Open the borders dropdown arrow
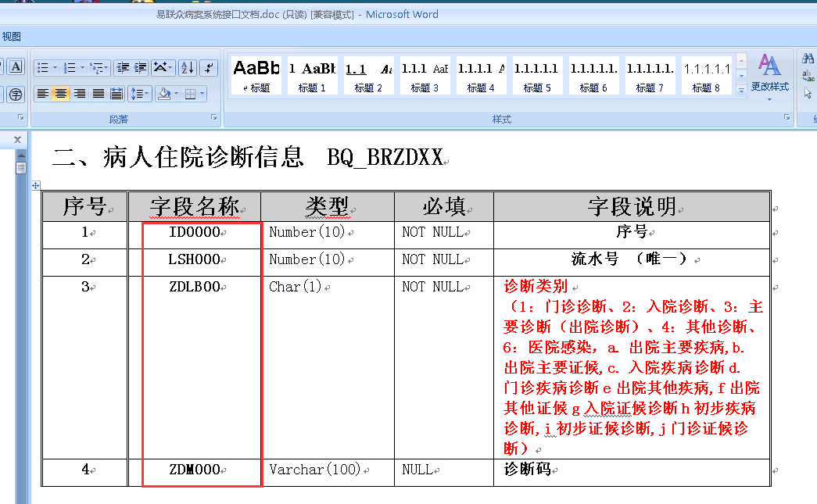 pos(202,94)
